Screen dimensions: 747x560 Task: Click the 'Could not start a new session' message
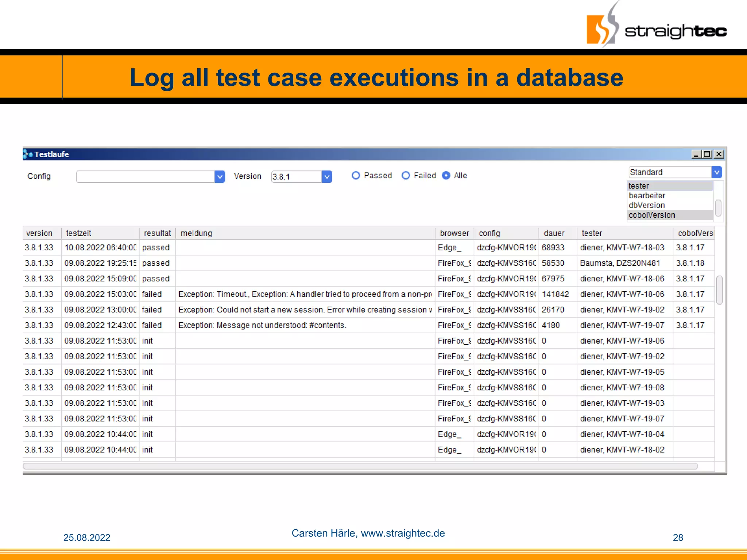coord(305,310)
